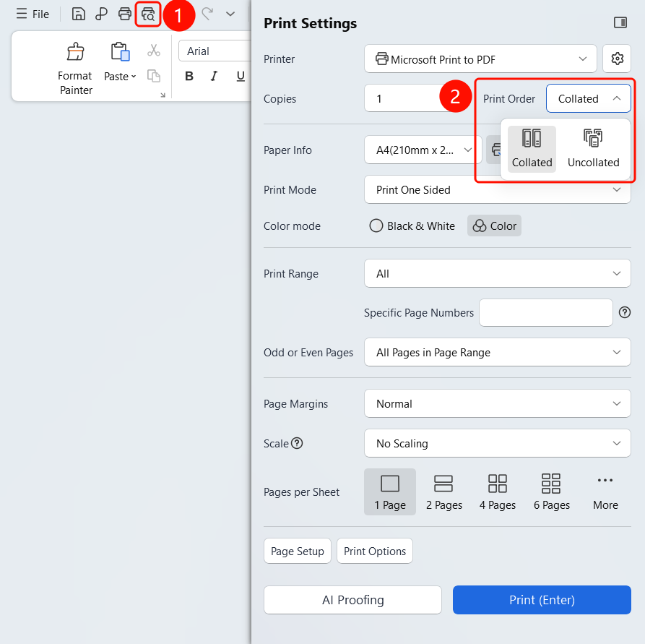Select 4 Pages per sheet

(x=498, y=491)
